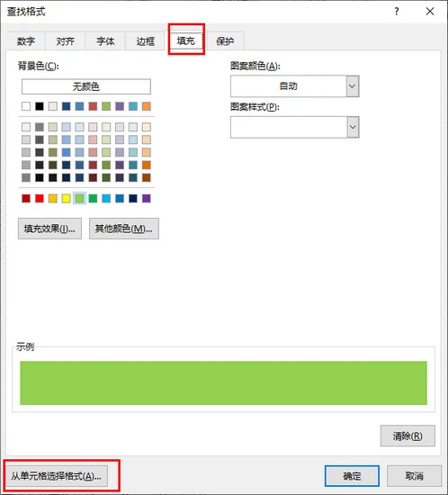
Task: Switch to the 数字 tab
Action: (x=26, y=41)
